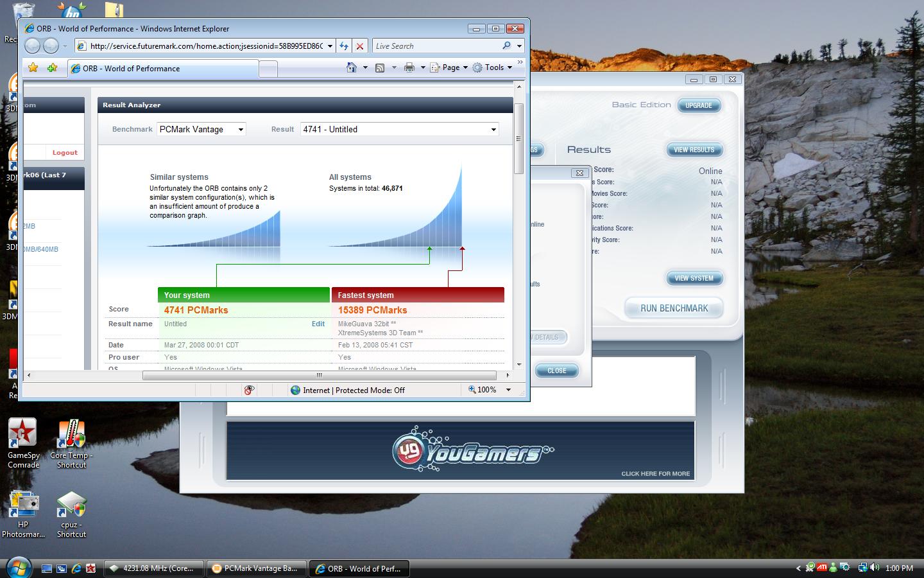Go back with the IE Back arrow
The width and height of the screenshot is (924, 578).
point(33,46)
